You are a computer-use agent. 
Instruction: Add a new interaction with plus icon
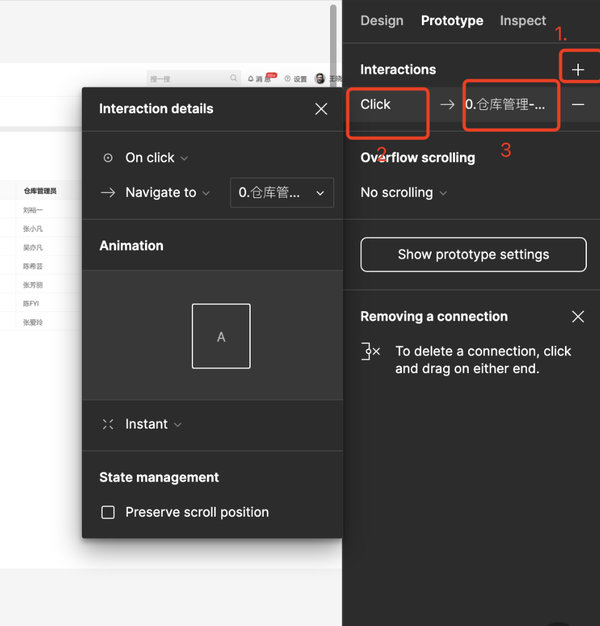pyautogui.click(x=578, y=70)
